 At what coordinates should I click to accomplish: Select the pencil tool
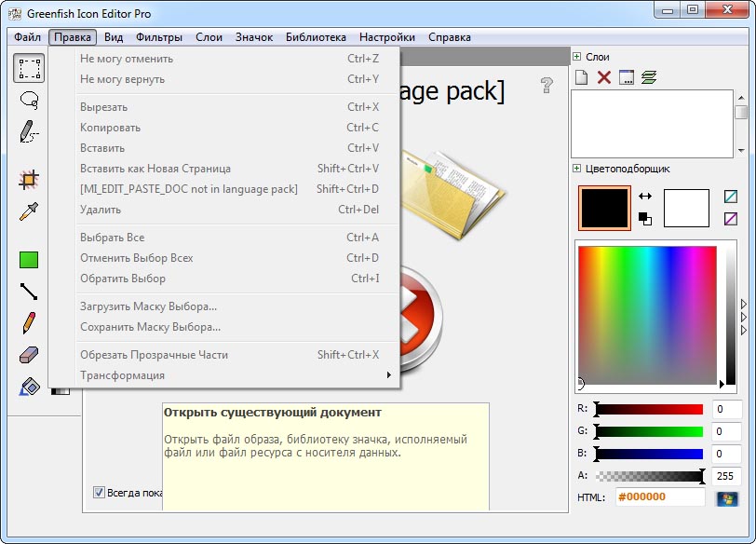(29, 323)
